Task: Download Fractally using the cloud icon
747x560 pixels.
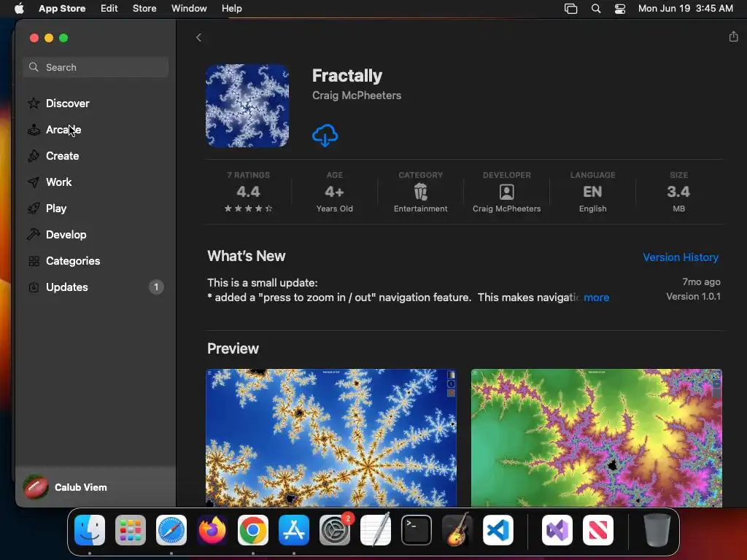Action: tap(325, 135)
